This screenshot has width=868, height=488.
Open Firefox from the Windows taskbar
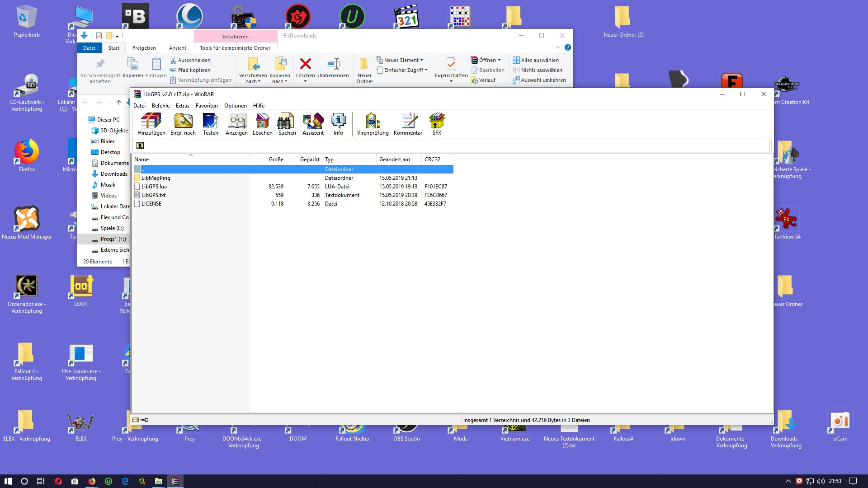92,481
